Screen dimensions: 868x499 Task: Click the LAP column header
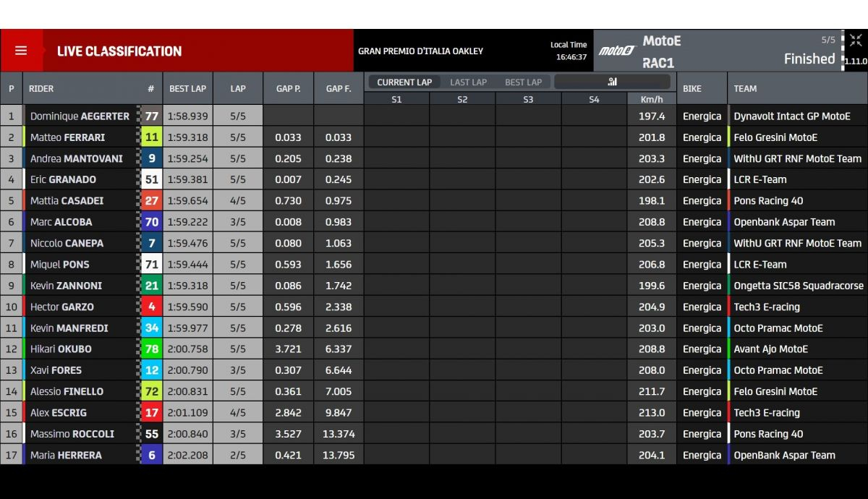coord(238,89)
